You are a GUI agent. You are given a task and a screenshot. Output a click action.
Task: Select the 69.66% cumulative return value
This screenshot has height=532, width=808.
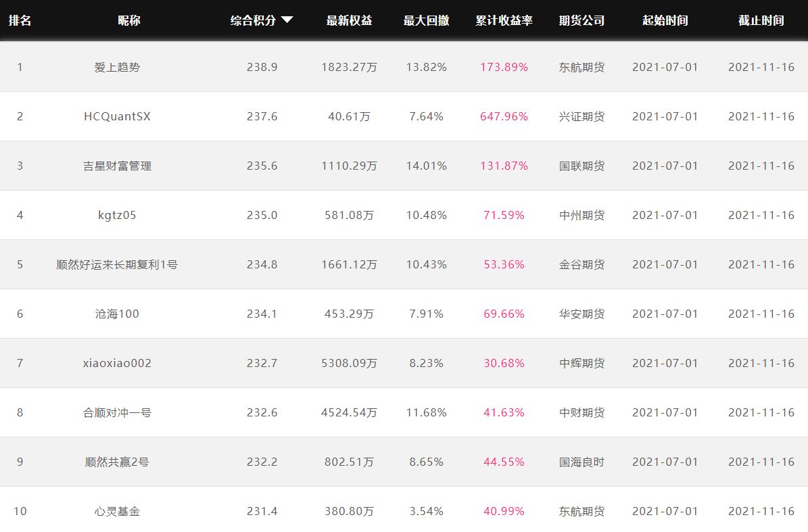[504, 314]
